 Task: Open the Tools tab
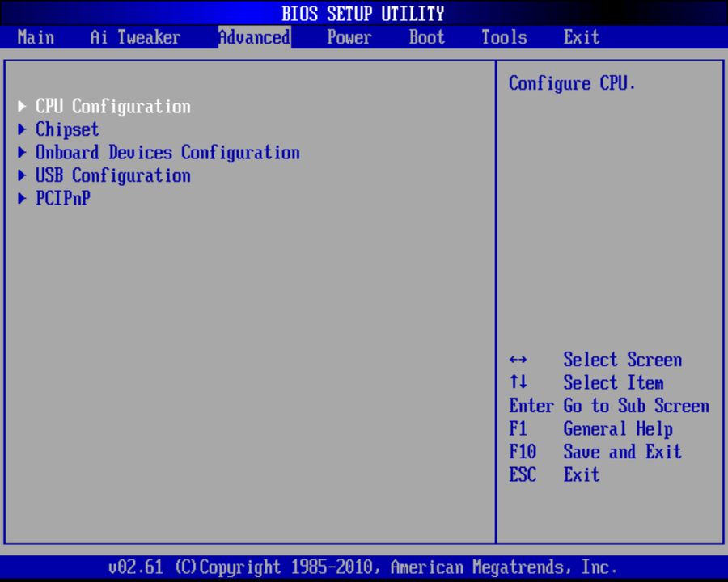click(504, 37)
